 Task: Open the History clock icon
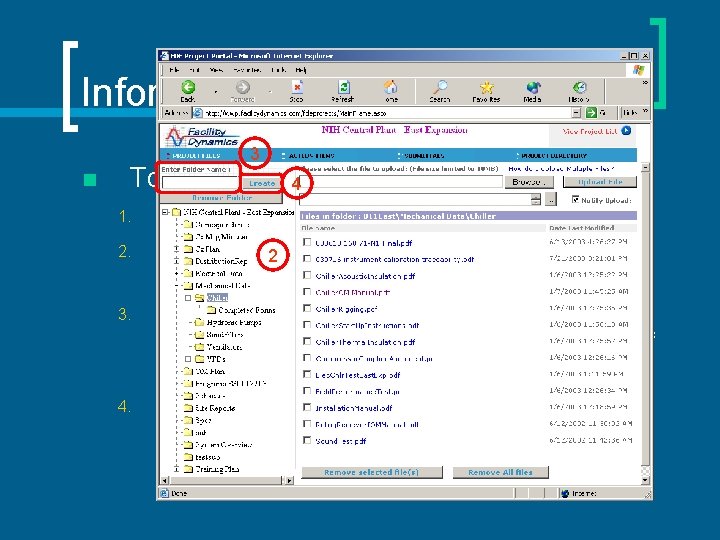click(x=579, y=87)
